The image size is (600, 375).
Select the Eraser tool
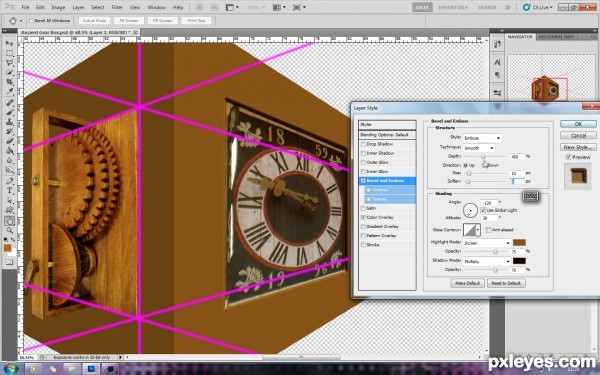coord(9,141)
